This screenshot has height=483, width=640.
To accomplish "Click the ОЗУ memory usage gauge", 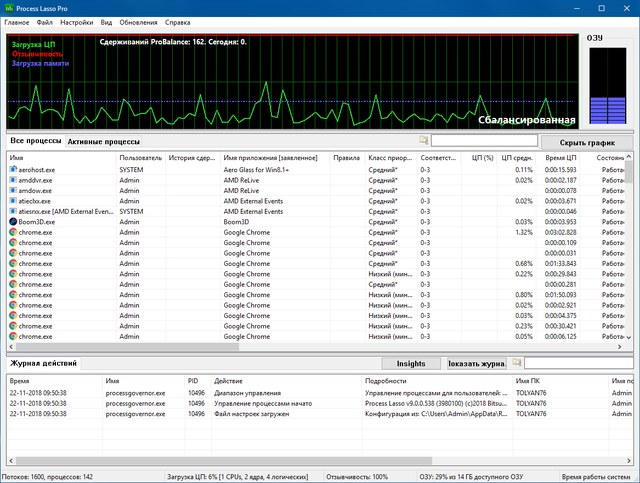I will coord(609,85).
